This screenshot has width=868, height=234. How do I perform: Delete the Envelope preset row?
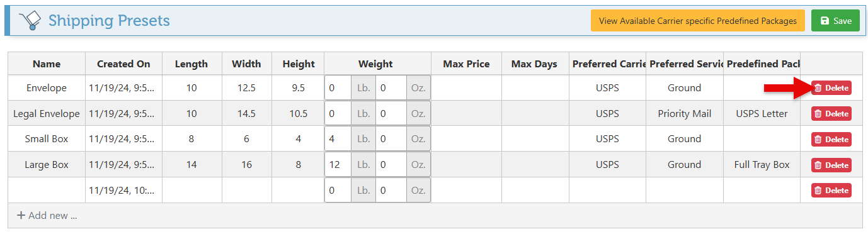[831, 88]
